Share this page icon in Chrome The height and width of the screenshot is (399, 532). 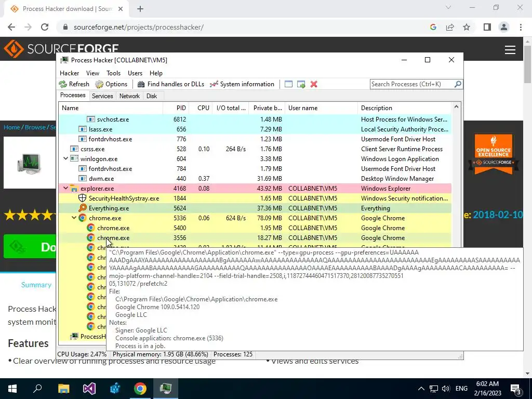tap(450, 27)
